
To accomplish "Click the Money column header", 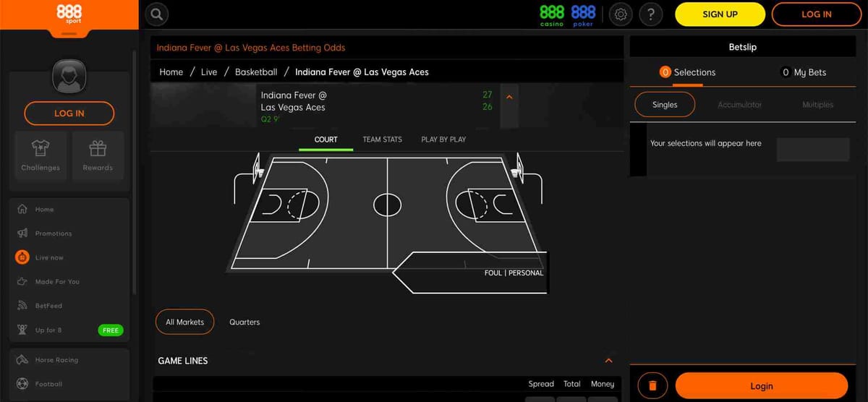I will point(603,384).
